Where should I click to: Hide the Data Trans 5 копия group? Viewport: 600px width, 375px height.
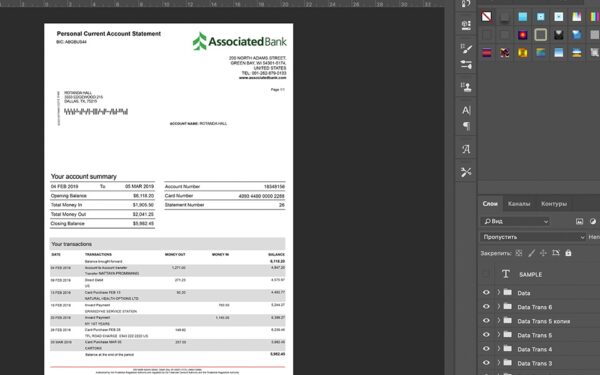[x=486, y=321]
